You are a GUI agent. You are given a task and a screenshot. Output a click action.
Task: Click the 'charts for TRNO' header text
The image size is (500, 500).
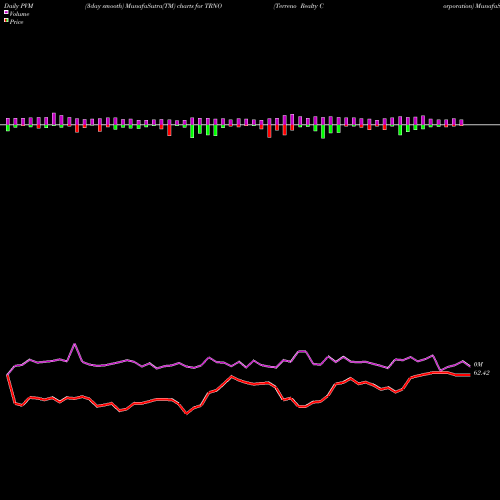[x=199, y=6]
